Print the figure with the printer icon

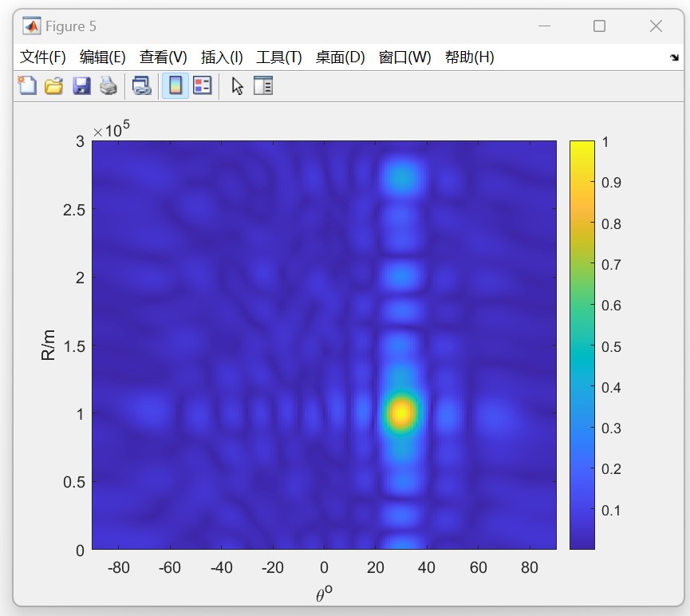tap(108, 85)
